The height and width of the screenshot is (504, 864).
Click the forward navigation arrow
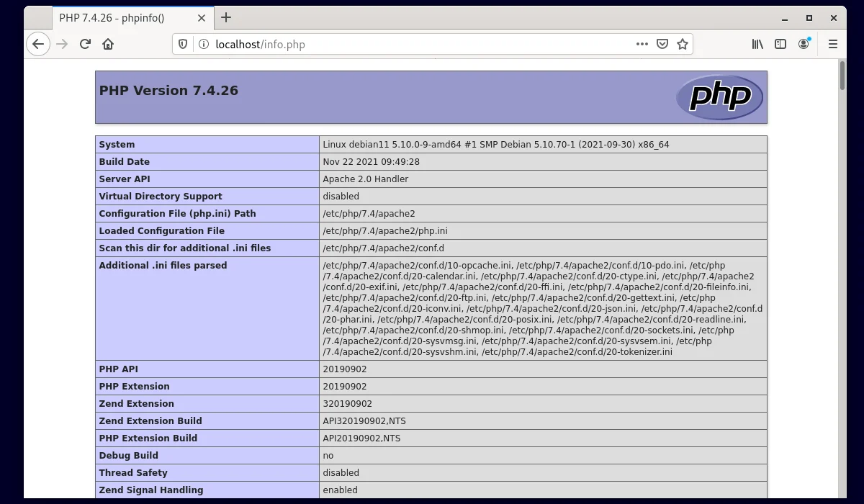(x=61, y=44)
